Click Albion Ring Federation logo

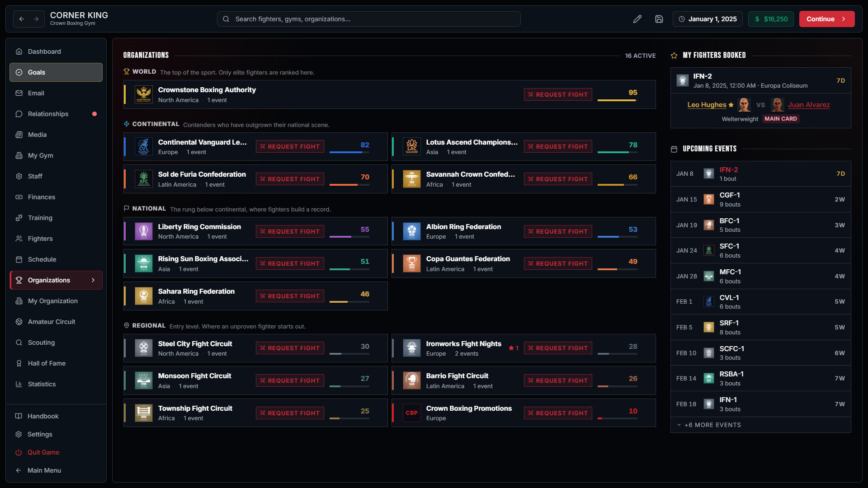pyautogui.click(x=412, y=231)
